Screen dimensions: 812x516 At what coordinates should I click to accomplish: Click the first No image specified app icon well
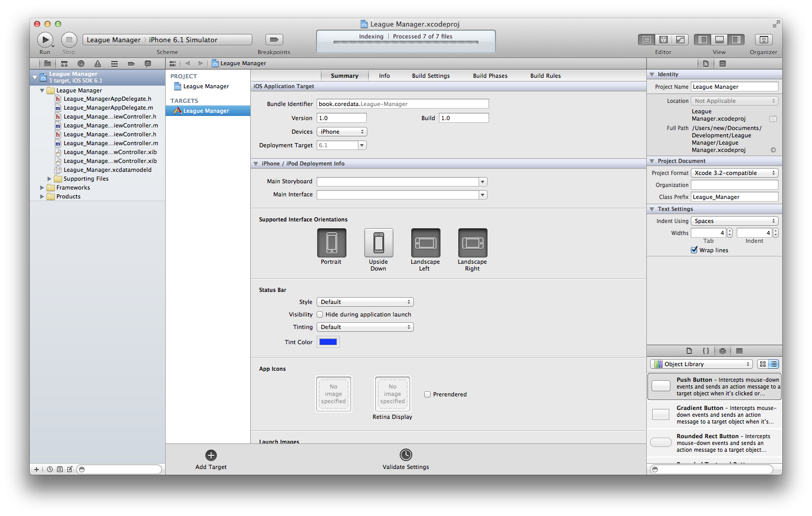(333, 394)
